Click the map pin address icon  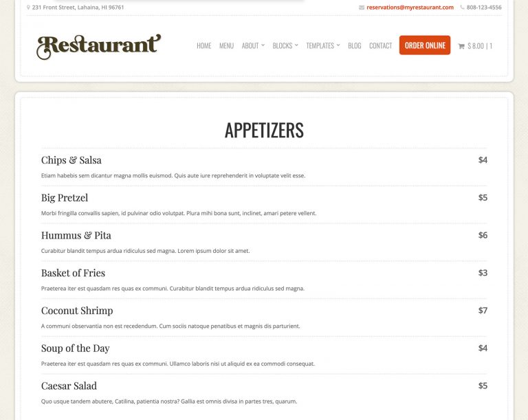28,7
